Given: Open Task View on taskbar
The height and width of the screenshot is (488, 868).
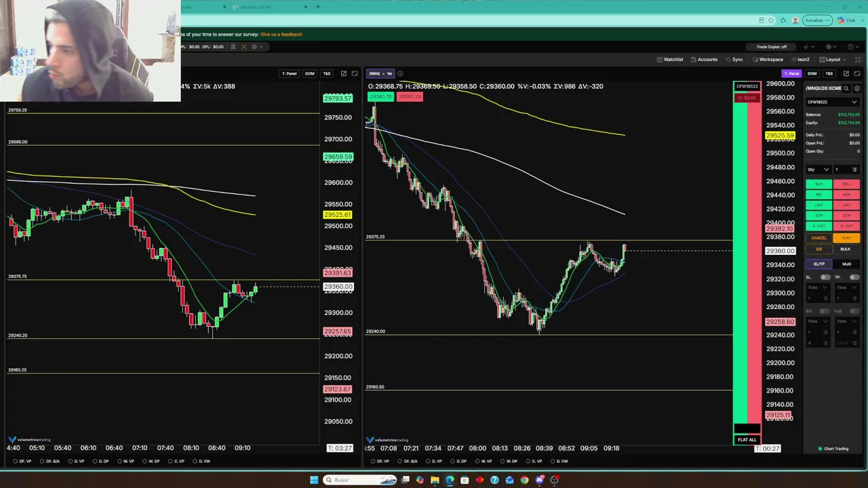Looking at the screenshot, I should coord(406,480).
